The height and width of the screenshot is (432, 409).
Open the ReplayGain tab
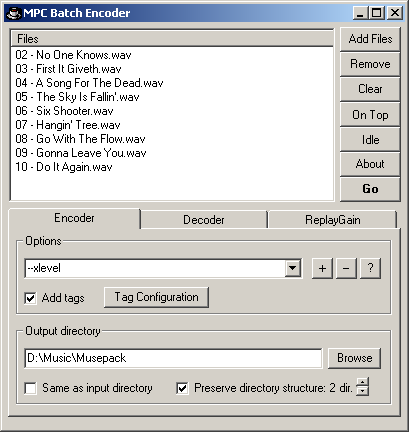pos(333,220)
